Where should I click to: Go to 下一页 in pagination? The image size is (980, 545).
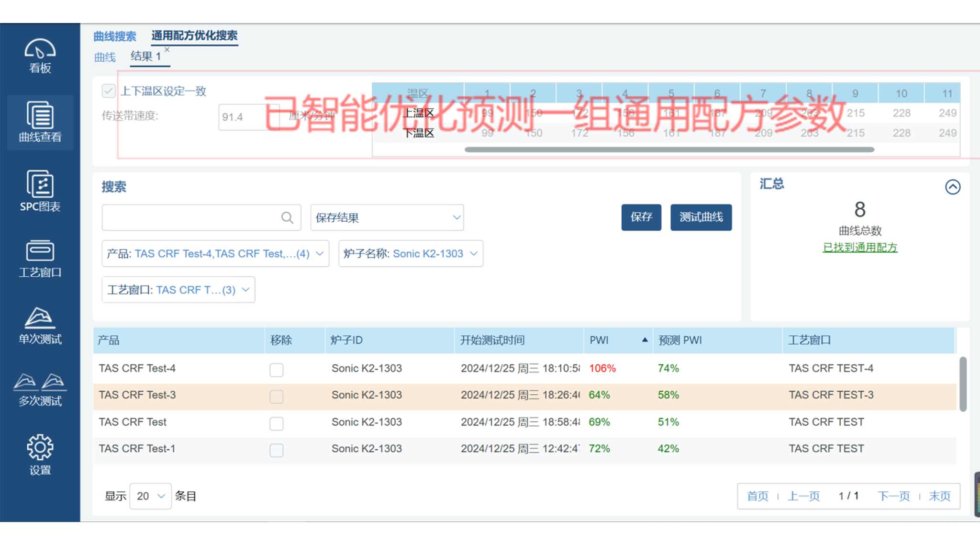[893, 496]
